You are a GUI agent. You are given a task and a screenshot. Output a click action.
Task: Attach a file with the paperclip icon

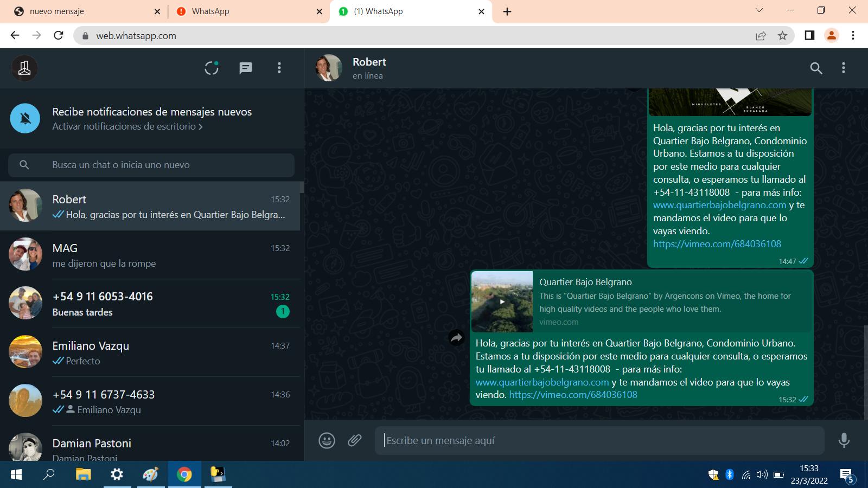point(355,440)
